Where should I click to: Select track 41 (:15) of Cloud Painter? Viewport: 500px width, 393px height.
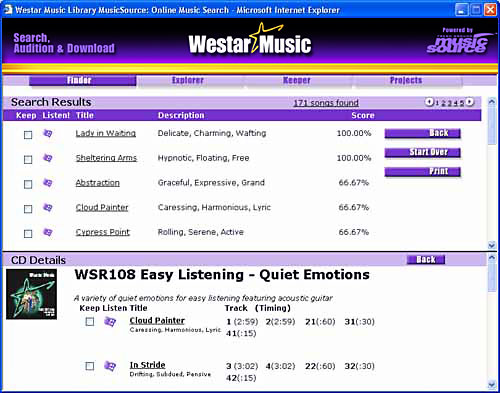click(241, 333)
